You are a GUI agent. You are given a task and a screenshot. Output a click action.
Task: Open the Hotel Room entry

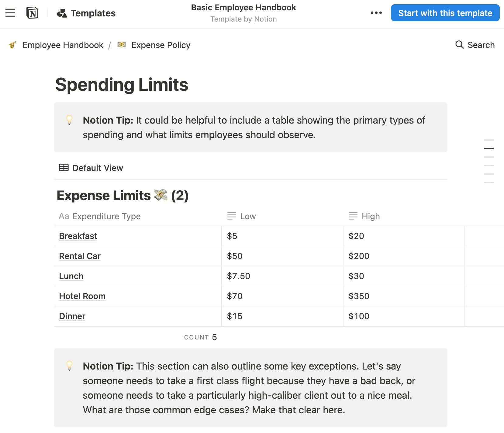(82, 296)
